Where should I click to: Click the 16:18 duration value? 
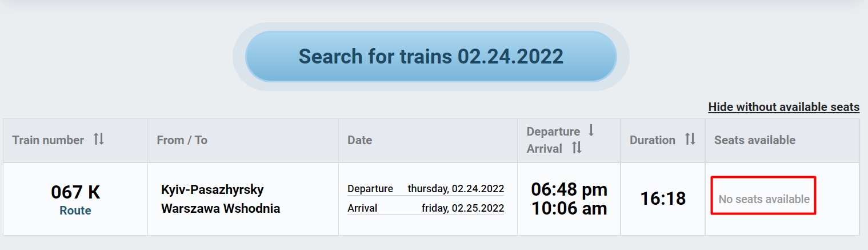(x=663, y=199)
